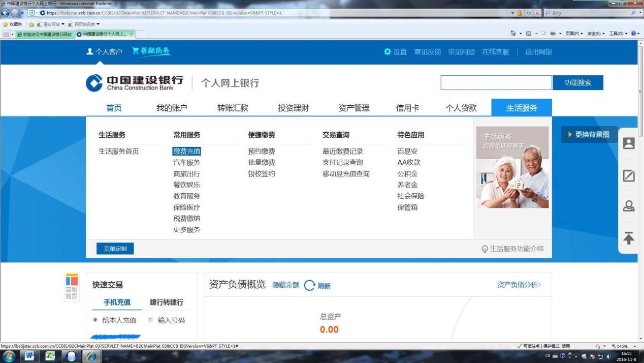Open Word from the taskbar

29,356
